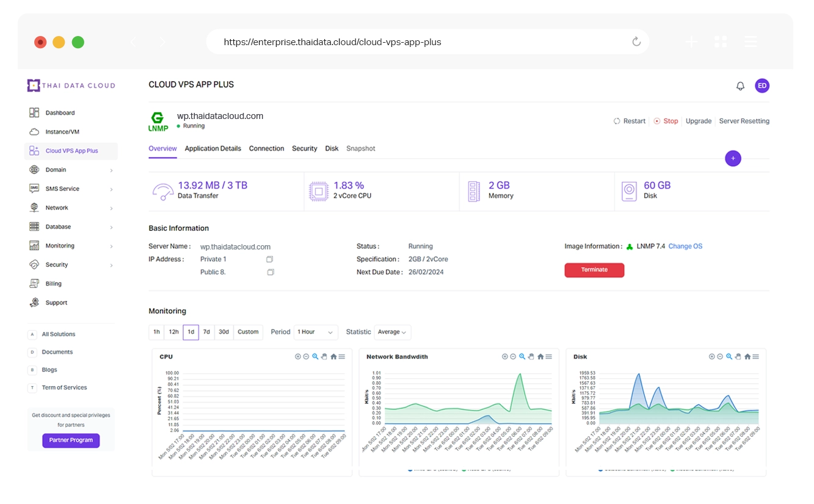Screen dimensions: 814x504
Task: Zoom in on the CPU chart
Action: [x=298, y=357]
